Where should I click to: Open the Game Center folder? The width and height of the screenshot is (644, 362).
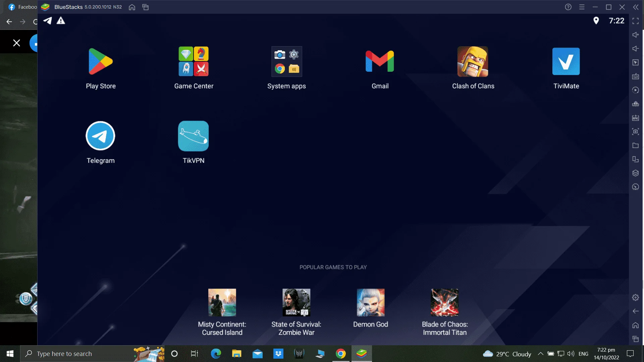click(194, 61)
